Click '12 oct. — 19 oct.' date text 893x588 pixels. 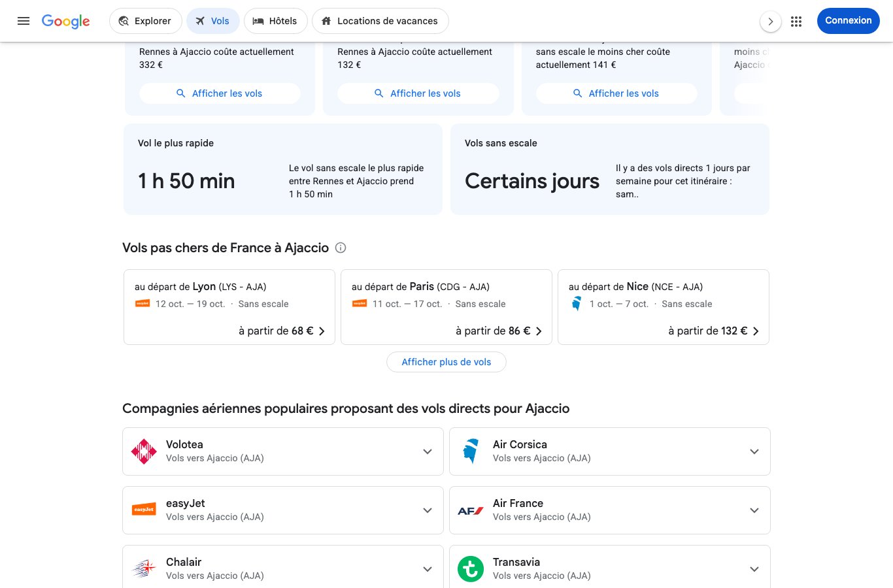pos(190,304)
